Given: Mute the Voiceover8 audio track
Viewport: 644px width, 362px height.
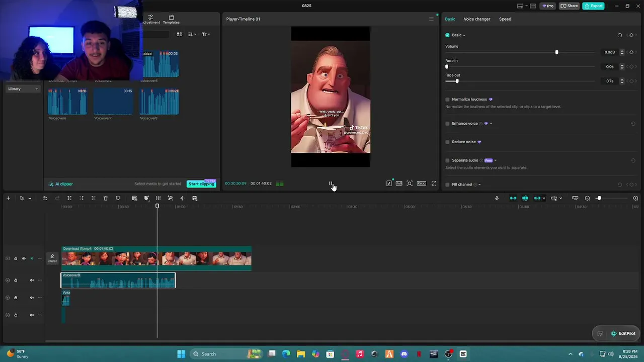Looking at the screenshot, I should 32,280.
